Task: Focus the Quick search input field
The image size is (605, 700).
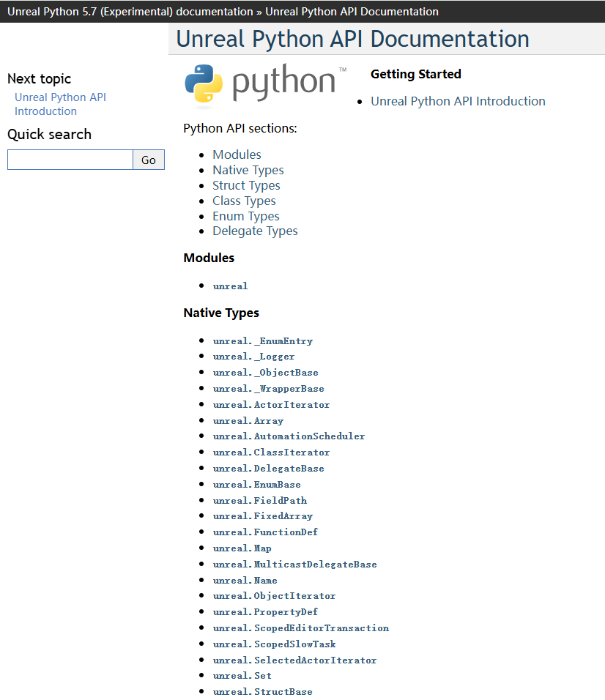Action: pyautogui.click(x=70, y=160)
